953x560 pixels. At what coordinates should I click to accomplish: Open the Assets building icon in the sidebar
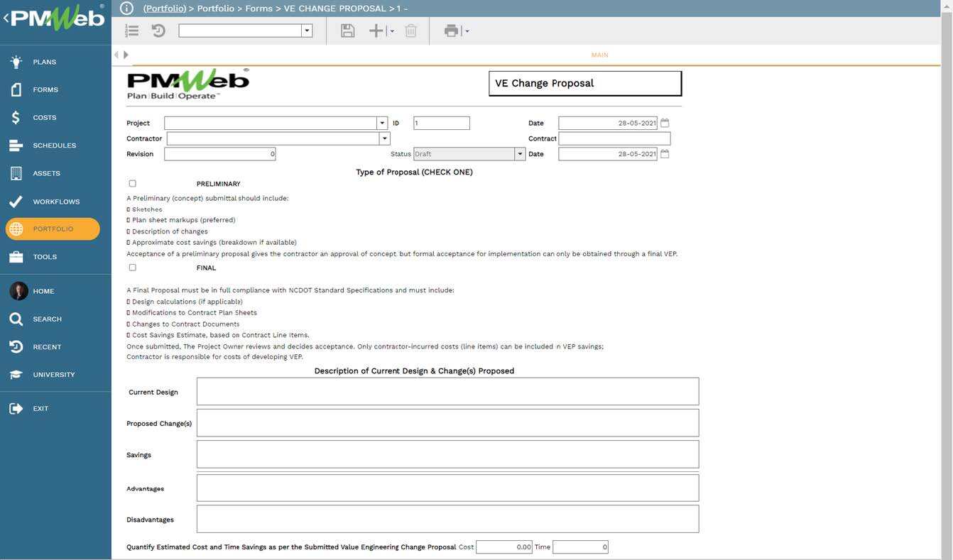click(x=16, y=173)
